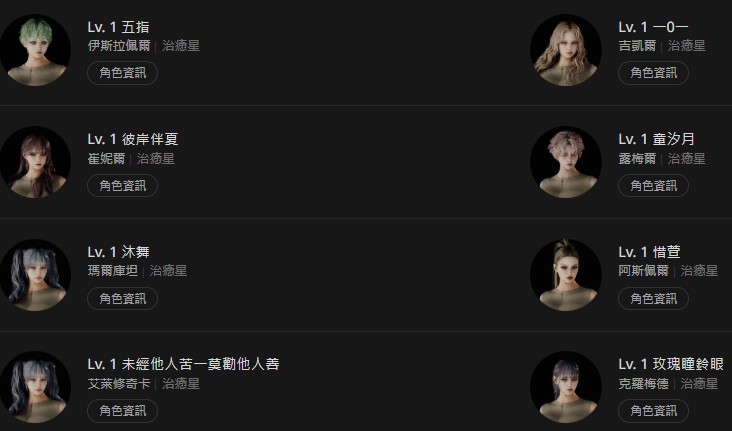View 角色資訊 for 彼岸伴夏
Viewport: 732px width, 431px height.
coord(122,185)
